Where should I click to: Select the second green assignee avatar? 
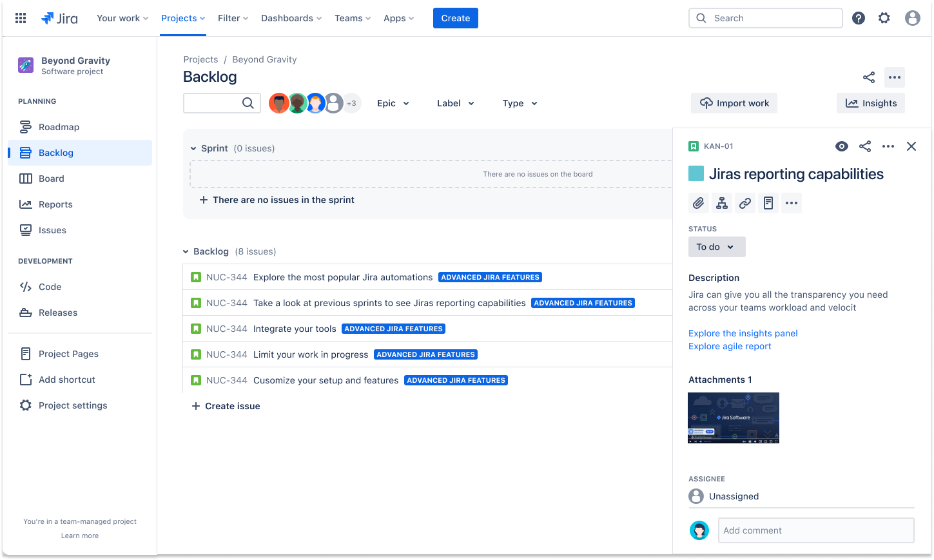click(297, 103)
